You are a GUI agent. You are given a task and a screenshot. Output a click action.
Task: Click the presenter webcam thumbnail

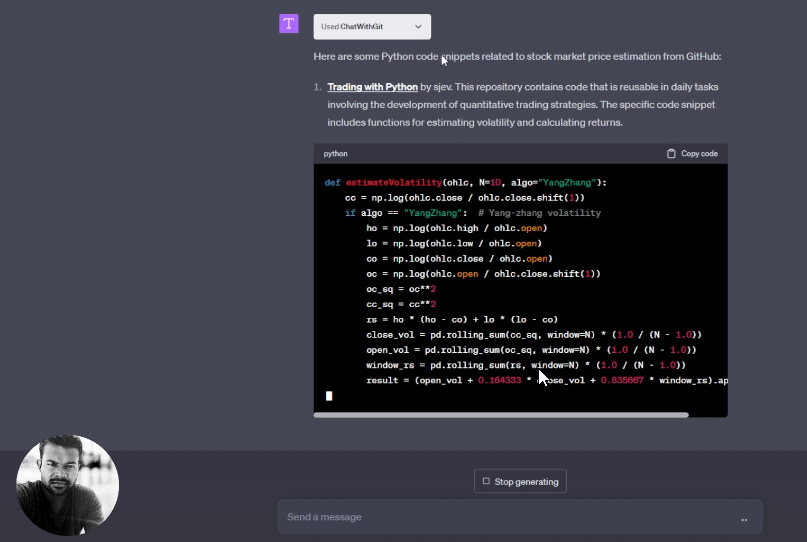[68, 484]
